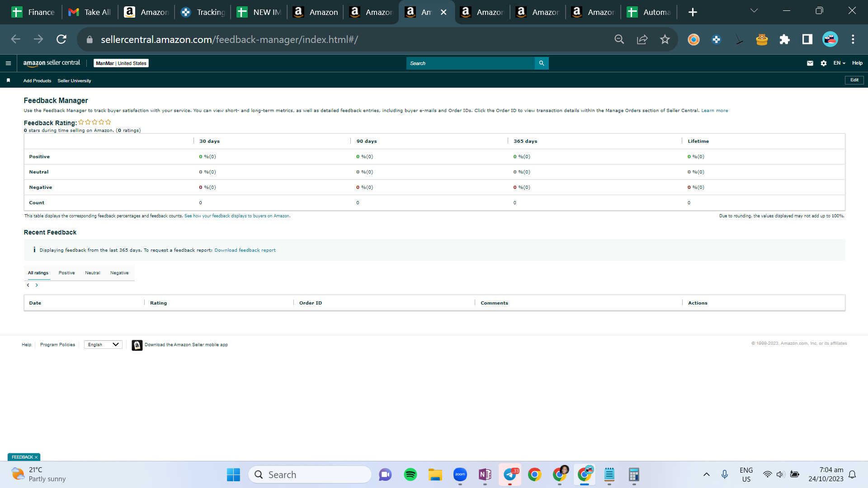
Task: Click the share page icon in address bar
Action: pos(642,39)
